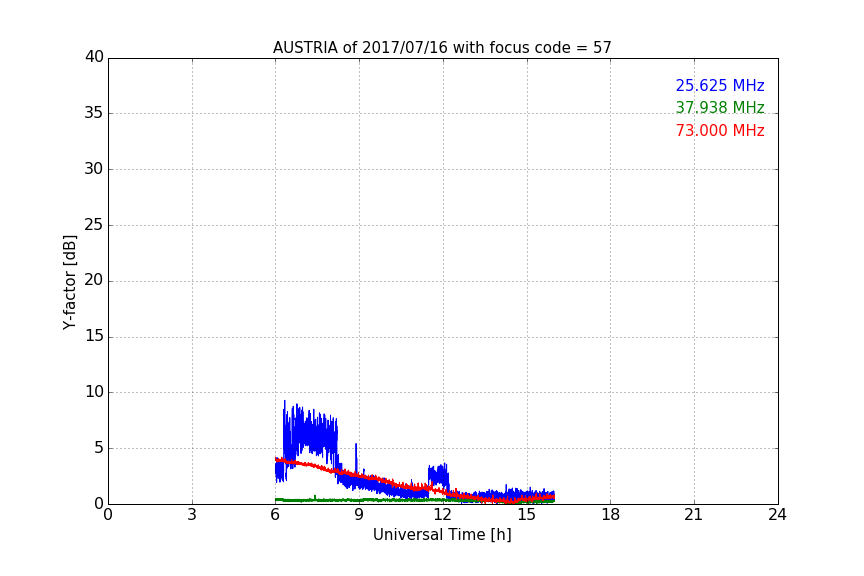The width and height of the screenshot is (864, 576).
Task: Click the y-axis tick value 40
Action: (94, 57)
